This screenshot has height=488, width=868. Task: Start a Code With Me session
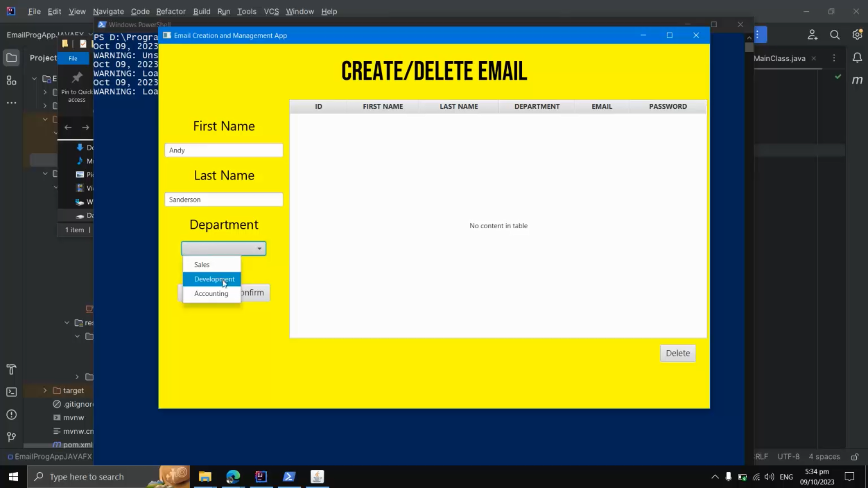pos(812,34)
